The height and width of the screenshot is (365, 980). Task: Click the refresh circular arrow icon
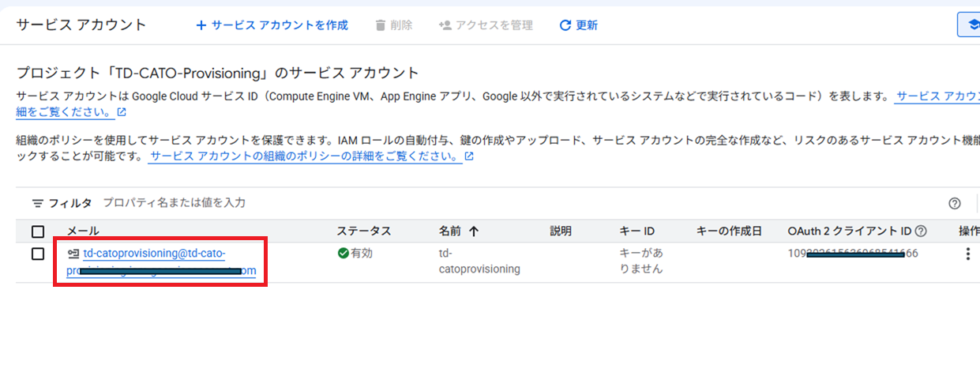coord(565,25)
